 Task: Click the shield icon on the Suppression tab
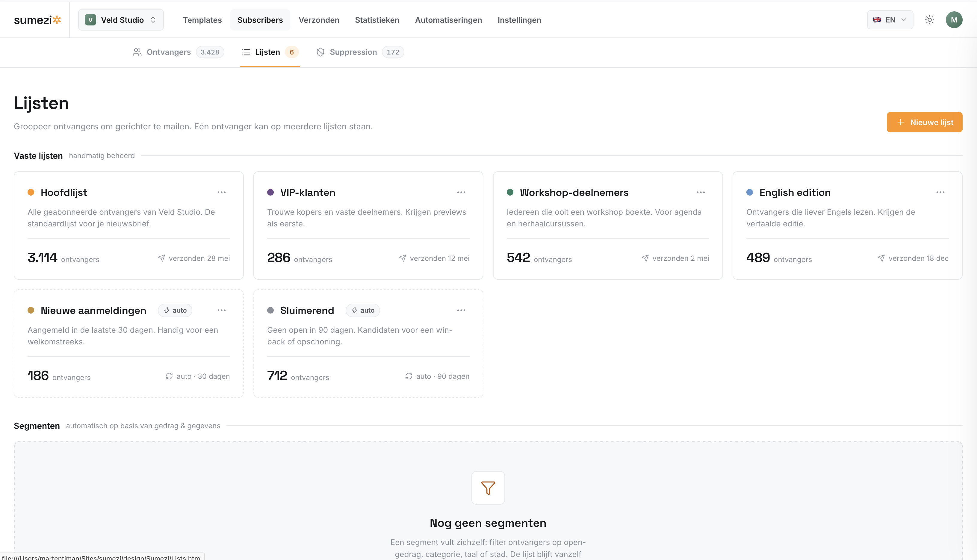point(320,52)
